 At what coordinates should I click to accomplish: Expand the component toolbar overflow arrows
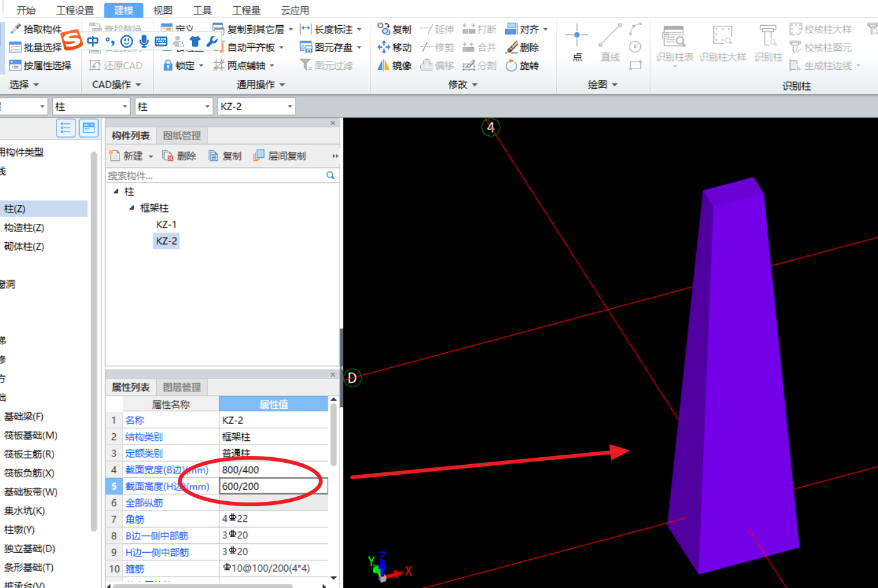click(335, 156)
